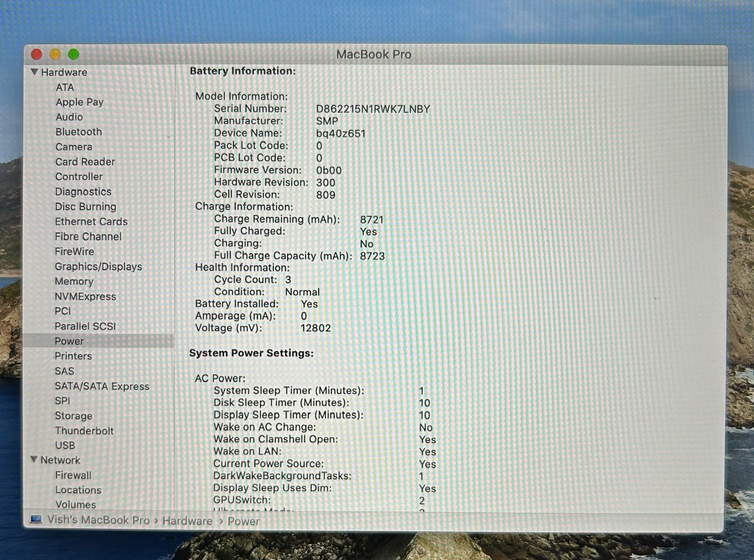The width and height of the screenshot is (754, 560).
Task: Select Camera in the sidebar
Action: (x=74, y=147)
